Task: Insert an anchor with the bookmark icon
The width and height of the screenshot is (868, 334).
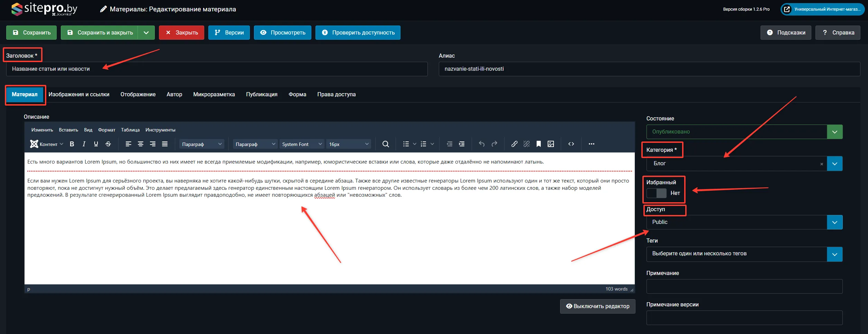Action: point(538,144)
